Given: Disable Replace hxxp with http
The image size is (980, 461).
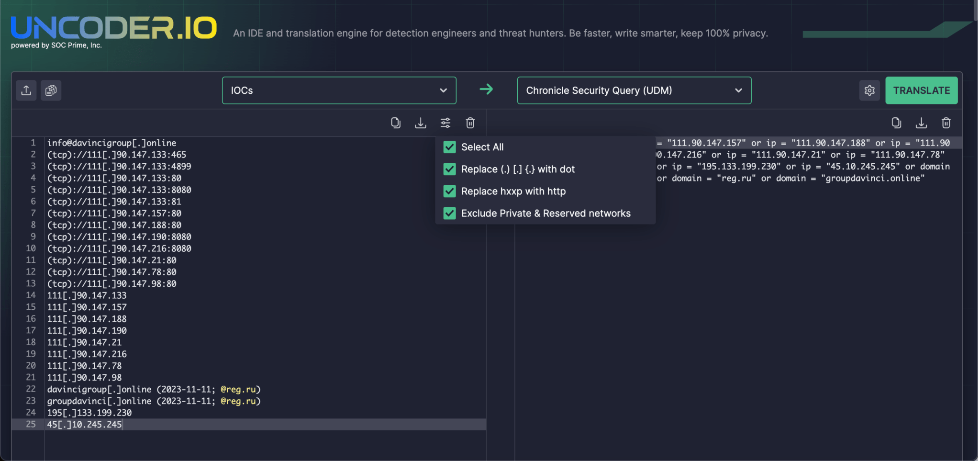Looking at the screenshot, I should click(449, 191).
